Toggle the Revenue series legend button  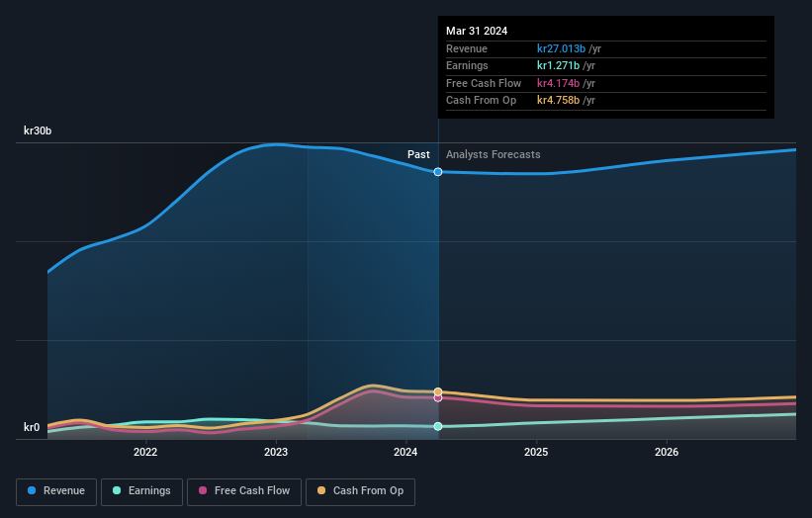(56, 491)
